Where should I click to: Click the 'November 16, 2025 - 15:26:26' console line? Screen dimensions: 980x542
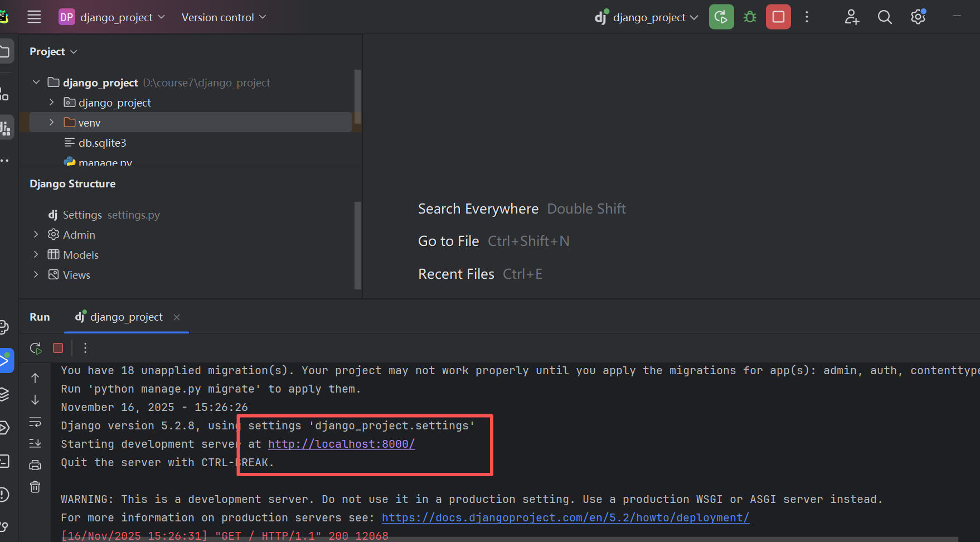154,407
